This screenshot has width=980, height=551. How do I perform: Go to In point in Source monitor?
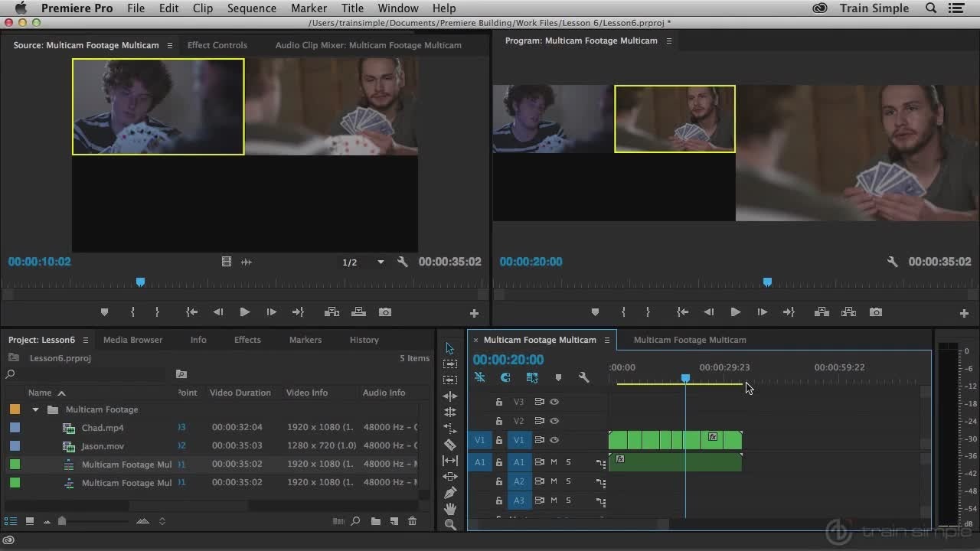[x=191, y=312]
